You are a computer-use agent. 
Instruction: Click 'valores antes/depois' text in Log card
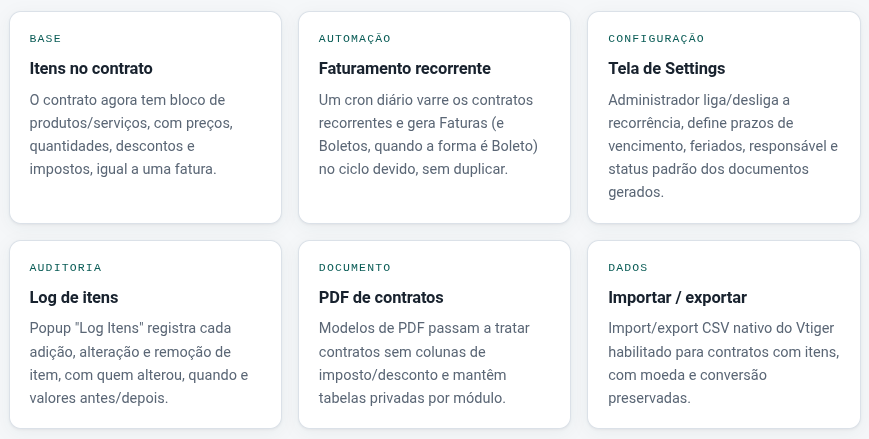[99, 398]
